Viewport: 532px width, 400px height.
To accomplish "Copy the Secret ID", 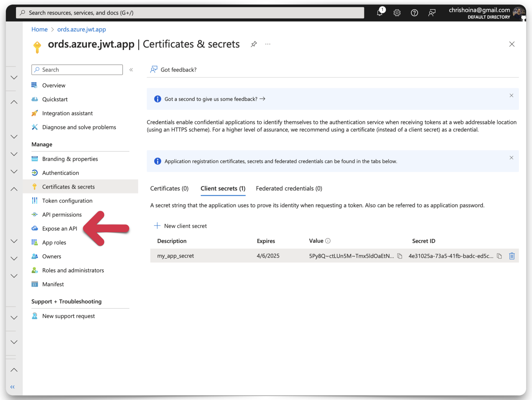I will click(500, 256).
